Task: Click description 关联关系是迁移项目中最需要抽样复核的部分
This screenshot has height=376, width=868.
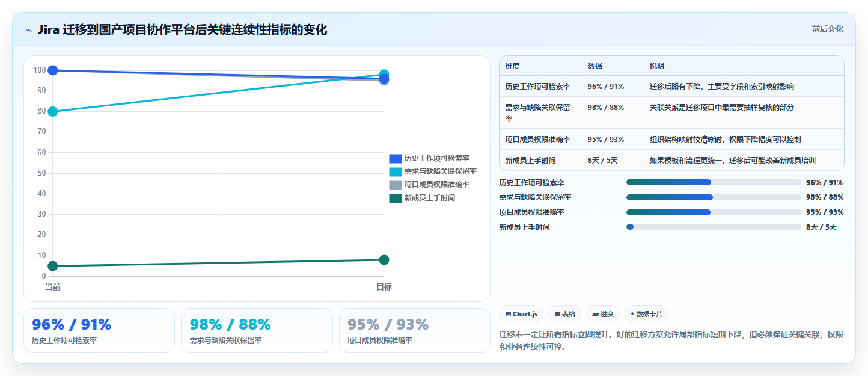Action: [721, 108]
